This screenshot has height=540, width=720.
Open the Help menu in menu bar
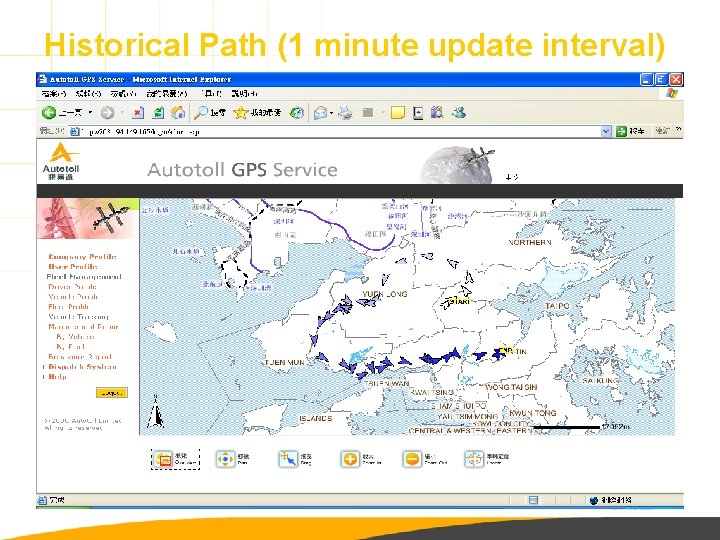point(244,94)
